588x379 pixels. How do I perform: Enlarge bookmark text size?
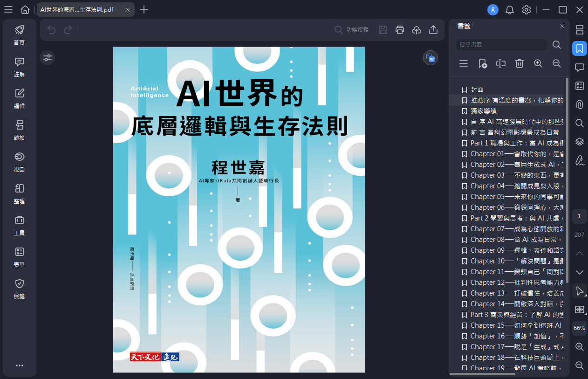[538, 63]
